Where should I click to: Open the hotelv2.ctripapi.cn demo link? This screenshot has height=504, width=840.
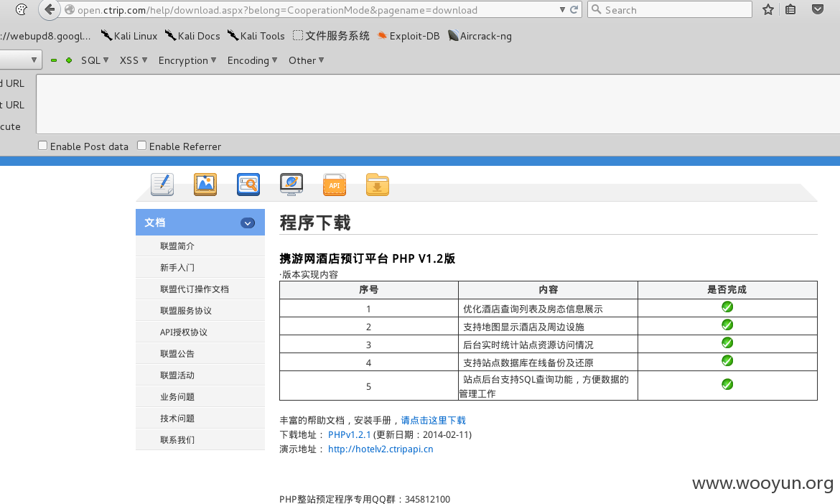click(381, 449)
